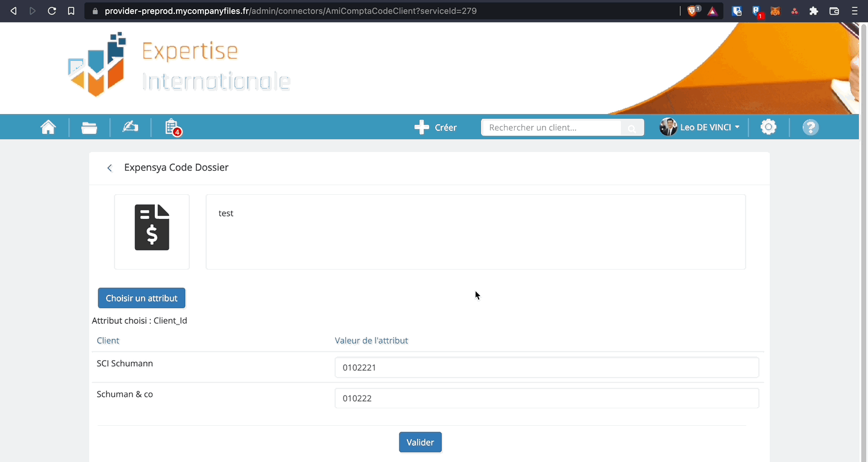868x462 pixels.
Task: Focus the Rechercher un client search field
Action: pyautogui.click(x=551, y=128)
